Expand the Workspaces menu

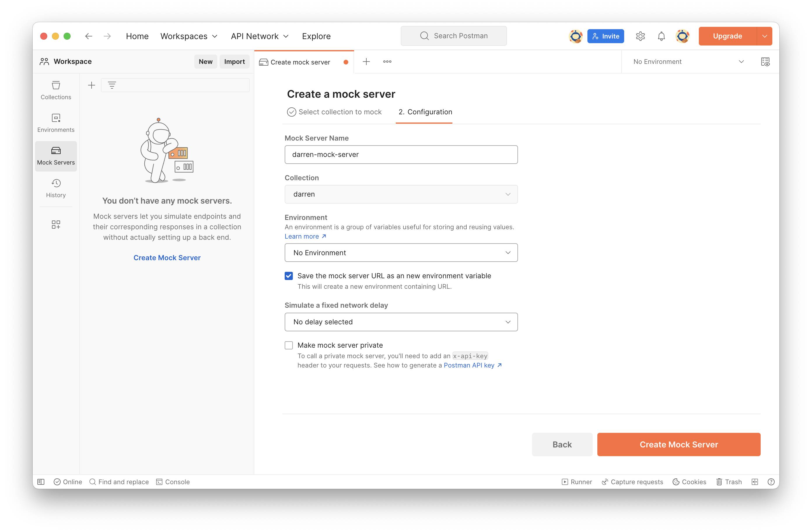coord(189,36)
